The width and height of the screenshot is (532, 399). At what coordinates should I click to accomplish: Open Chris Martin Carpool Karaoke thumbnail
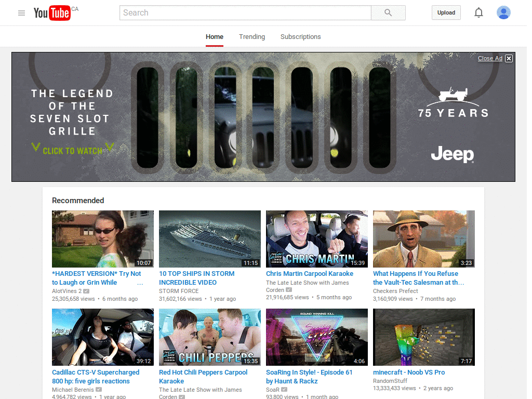point(317,239)
